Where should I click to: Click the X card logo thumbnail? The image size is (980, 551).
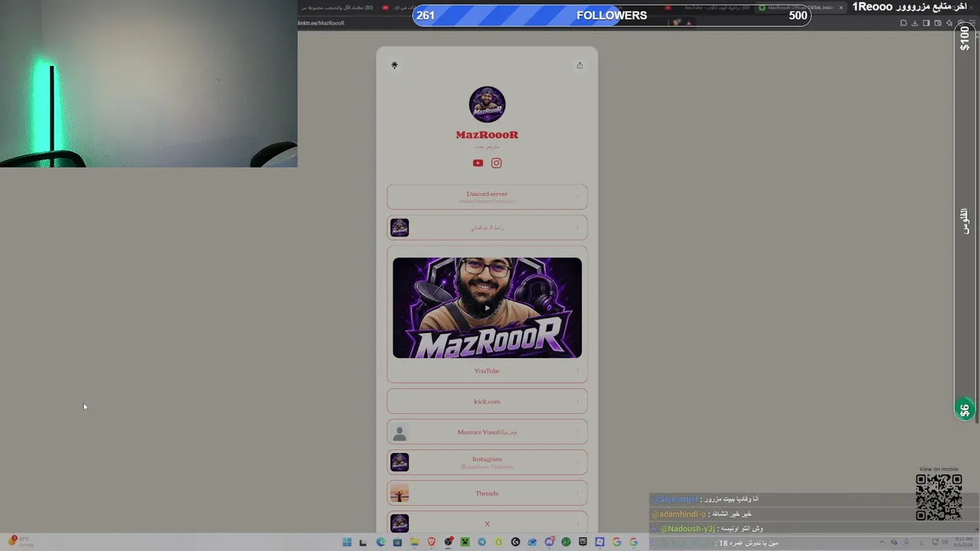400,523
